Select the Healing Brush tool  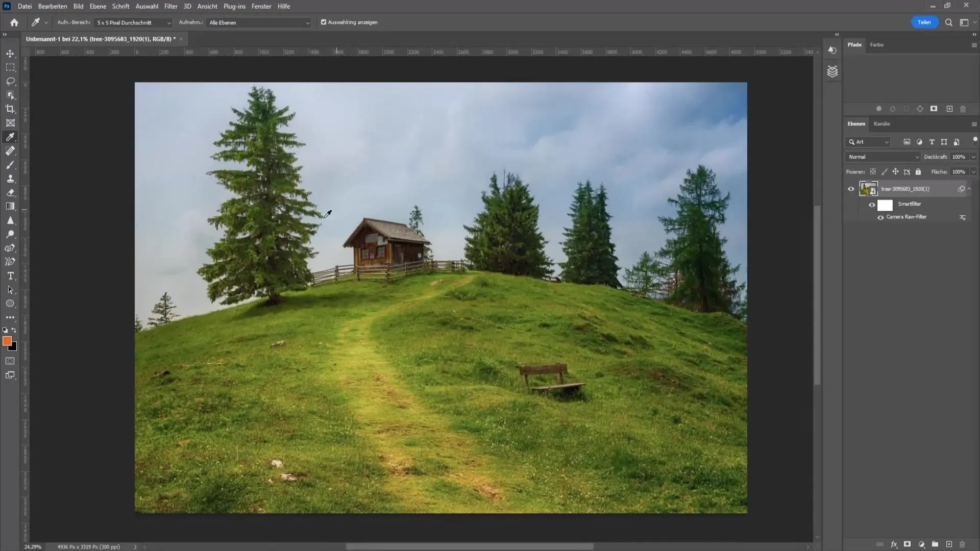pyautogui.click(x=10, y=151)
